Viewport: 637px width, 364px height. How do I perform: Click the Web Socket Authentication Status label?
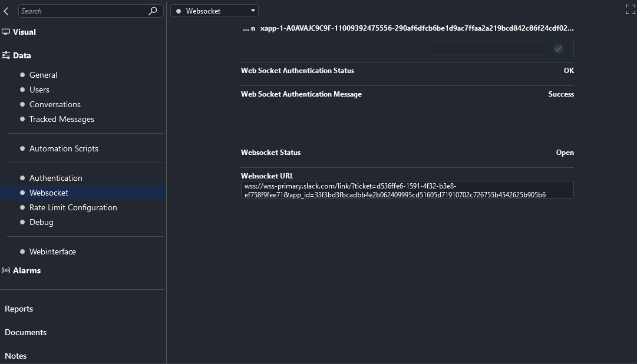[x=298, y=71]
